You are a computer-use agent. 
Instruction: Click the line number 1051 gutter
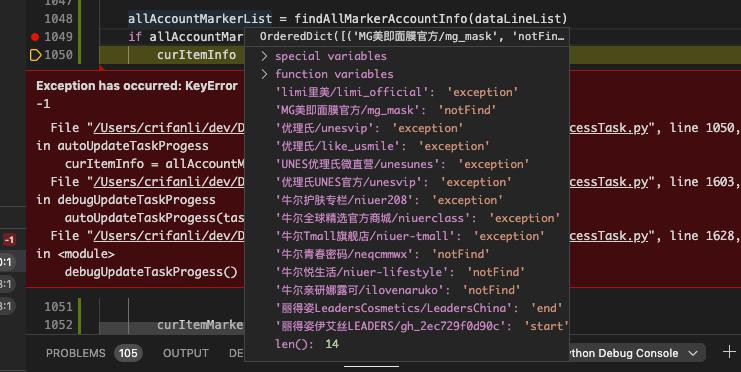coord(59,307)
